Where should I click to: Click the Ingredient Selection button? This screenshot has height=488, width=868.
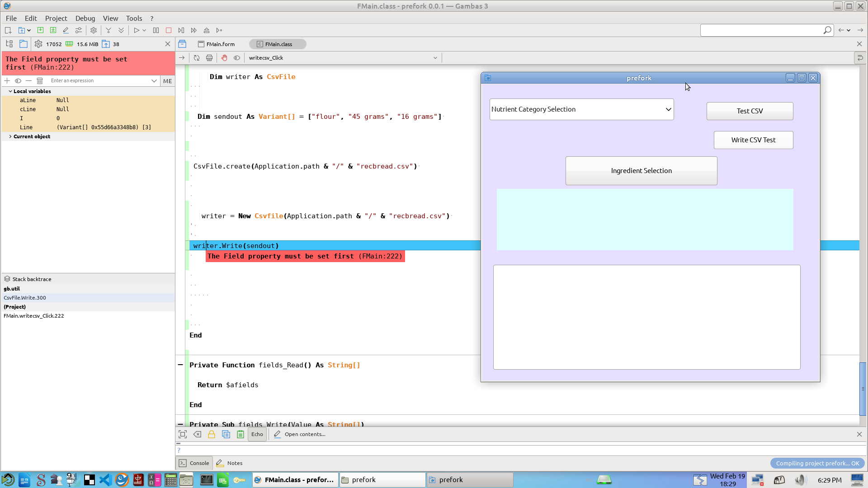tap(641, 171)
